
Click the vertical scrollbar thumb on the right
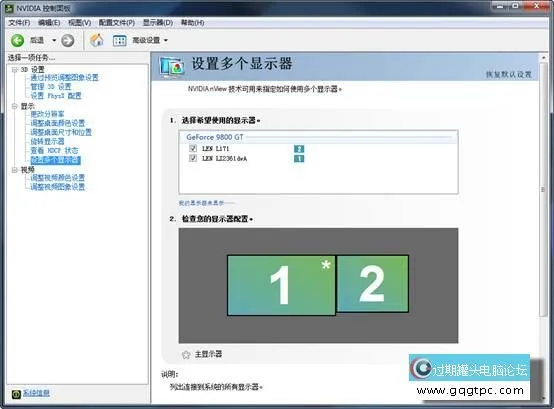(543, 190)
